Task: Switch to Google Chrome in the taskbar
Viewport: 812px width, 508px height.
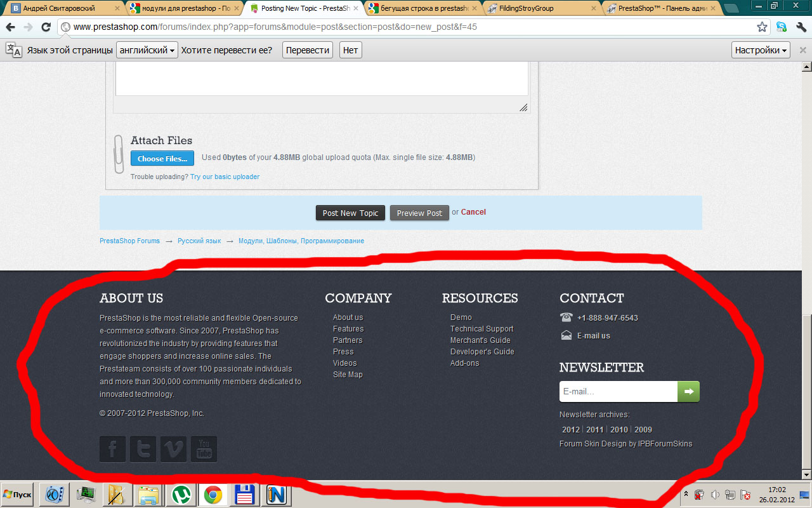Action: coord(213,495)
